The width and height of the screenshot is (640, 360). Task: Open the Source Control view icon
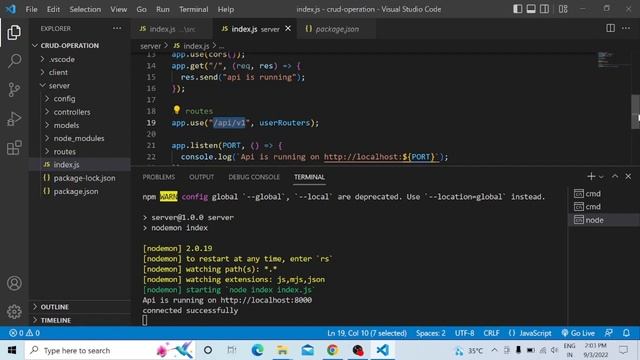[14, 89]
